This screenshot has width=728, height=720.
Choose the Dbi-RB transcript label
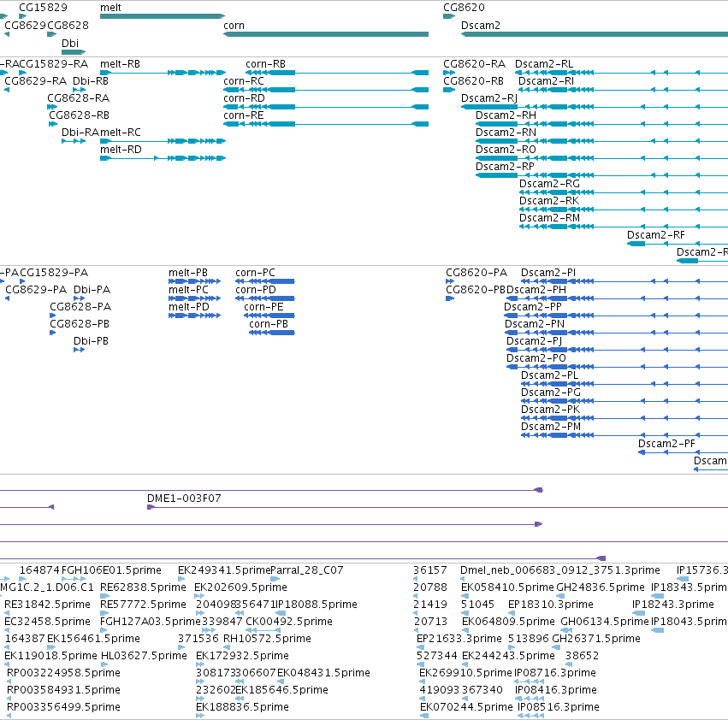[91, 81]
